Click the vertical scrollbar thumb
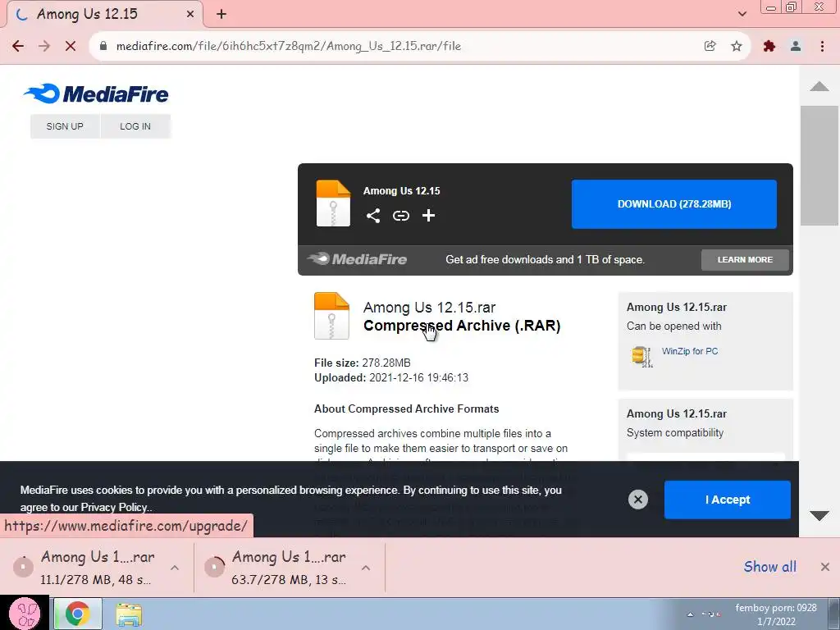Viewport: 840px width, 630px height. [x=819, y=166]
